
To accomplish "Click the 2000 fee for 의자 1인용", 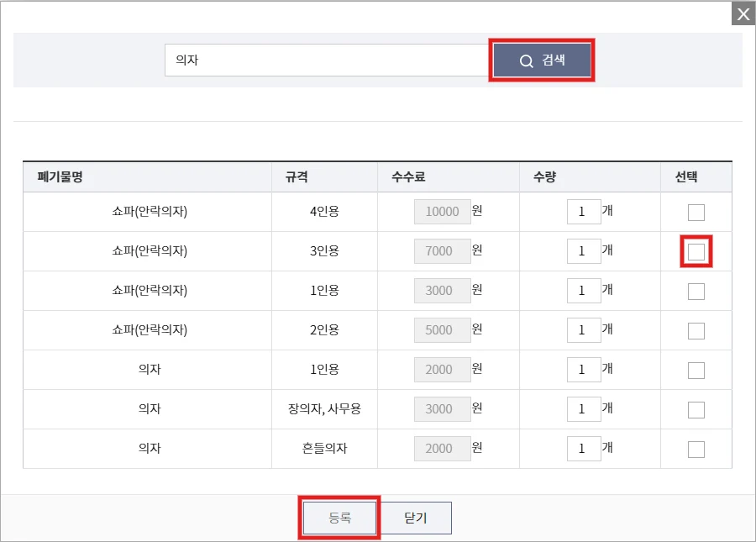I will pyautogui.click(x=442, y=370).
